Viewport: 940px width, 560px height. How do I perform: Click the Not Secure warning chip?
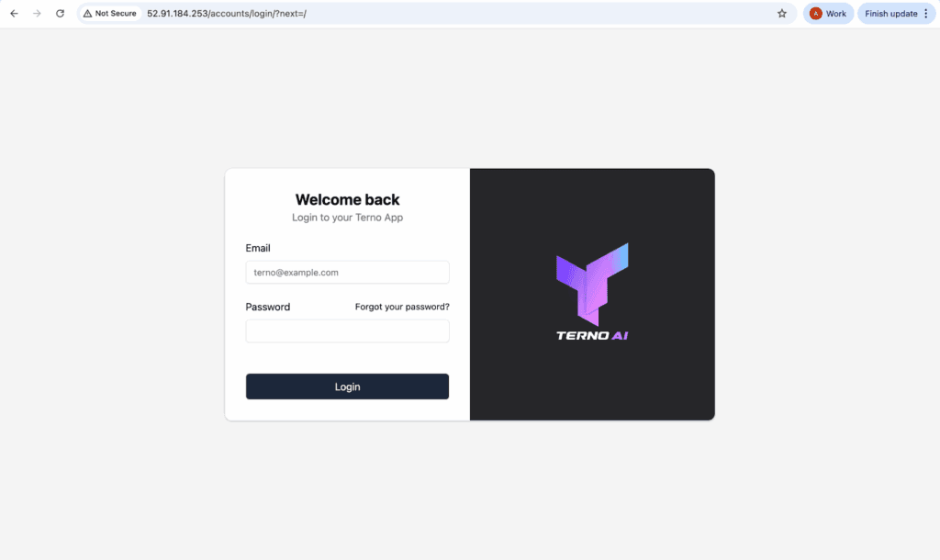[110, 13]
